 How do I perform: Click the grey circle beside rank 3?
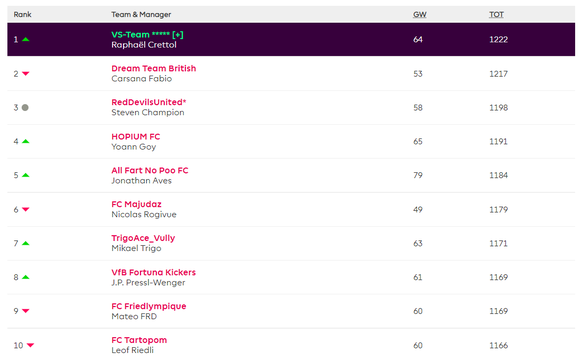[25, 108]
